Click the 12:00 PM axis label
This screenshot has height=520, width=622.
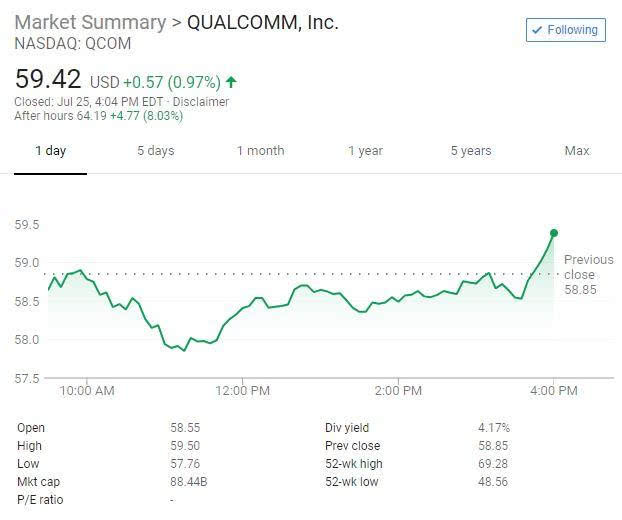pyautogui.click(x=242, y=391)
